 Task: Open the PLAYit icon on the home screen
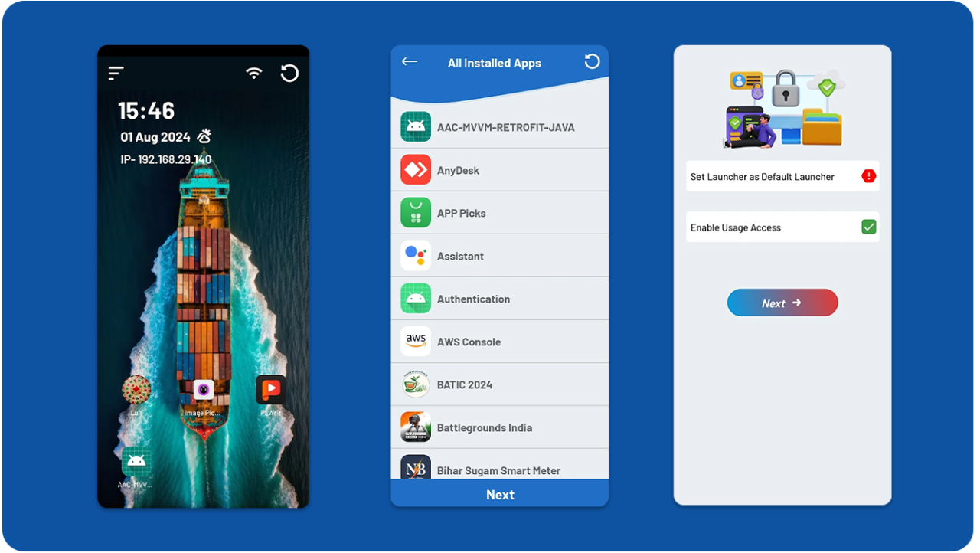271,389
